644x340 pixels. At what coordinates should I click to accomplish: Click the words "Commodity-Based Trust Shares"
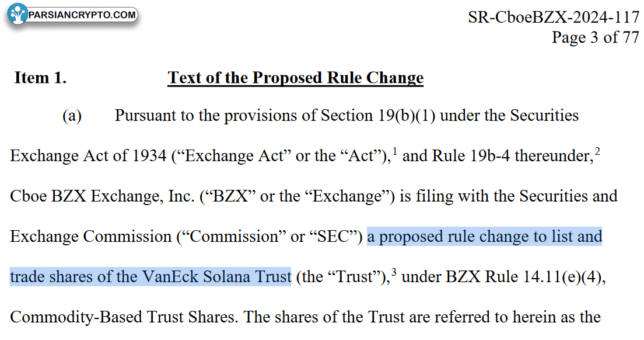[124, 317]
